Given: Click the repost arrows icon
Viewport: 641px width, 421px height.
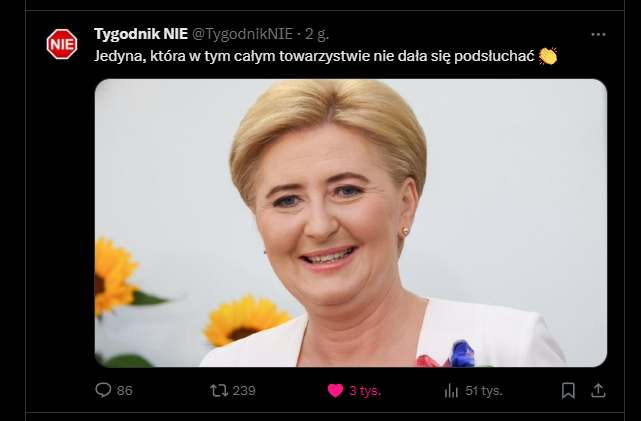Looking at the screenshot, I should tap(219, 390).
